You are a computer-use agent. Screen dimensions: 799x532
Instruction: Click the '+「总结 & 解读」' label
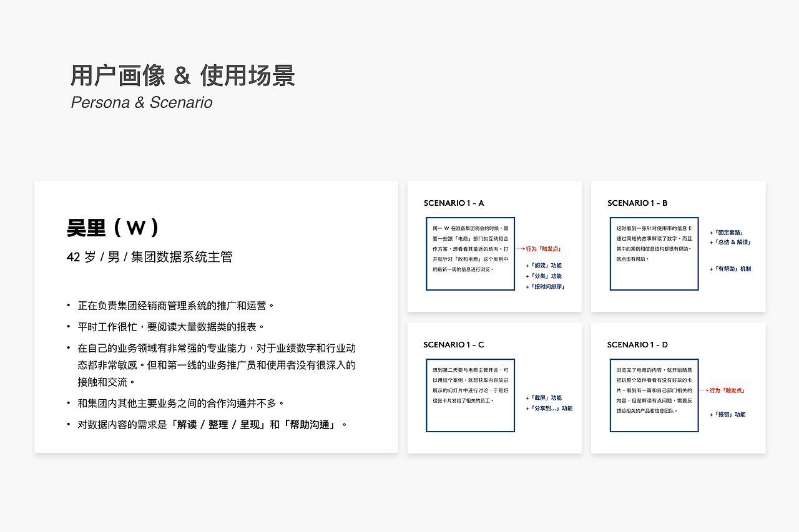(730, 242)
